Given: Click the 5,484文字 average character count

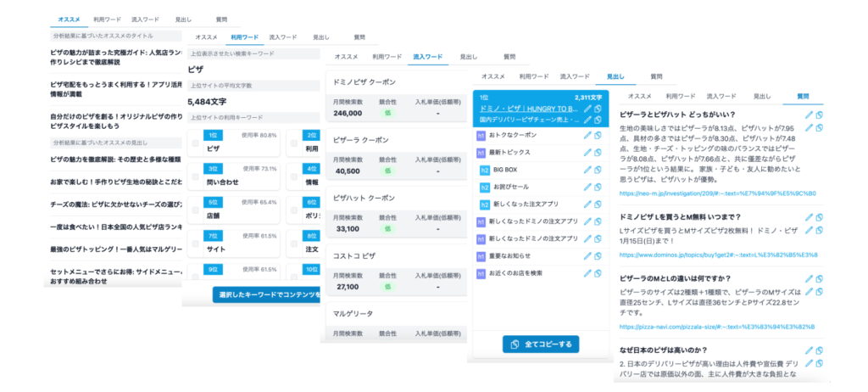Looking at the screenshot, I should (x=207, y=102).
